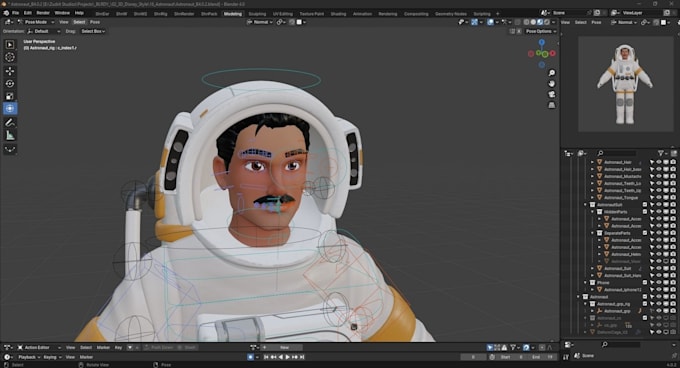This screenshot has width=680, height=368.
Task: Select the Move tool
Action: point(10,71)
